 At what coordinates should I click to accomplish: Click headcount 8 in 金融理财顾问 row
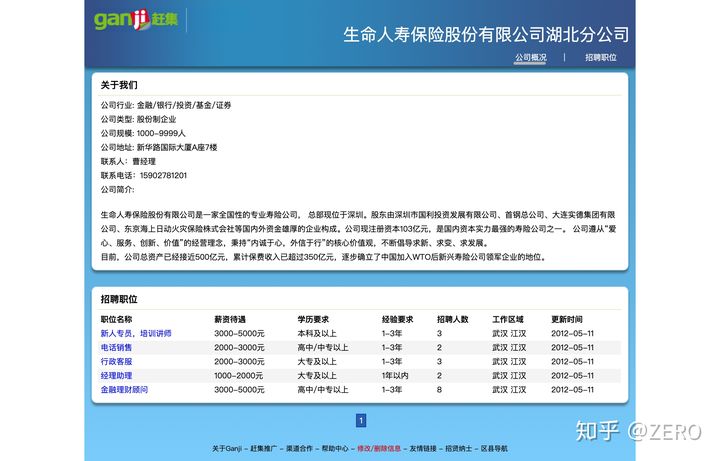click(439, 389)
